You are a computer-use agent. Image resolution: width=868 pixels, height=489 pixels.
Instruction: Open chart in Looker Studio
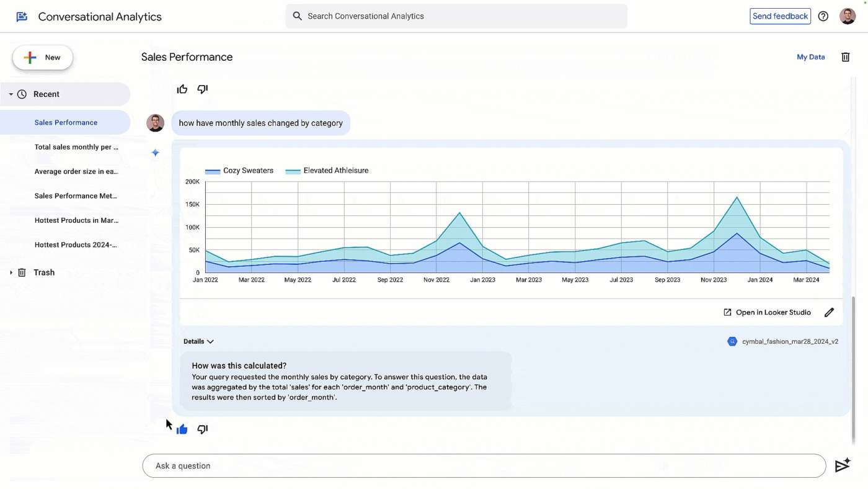767,313
